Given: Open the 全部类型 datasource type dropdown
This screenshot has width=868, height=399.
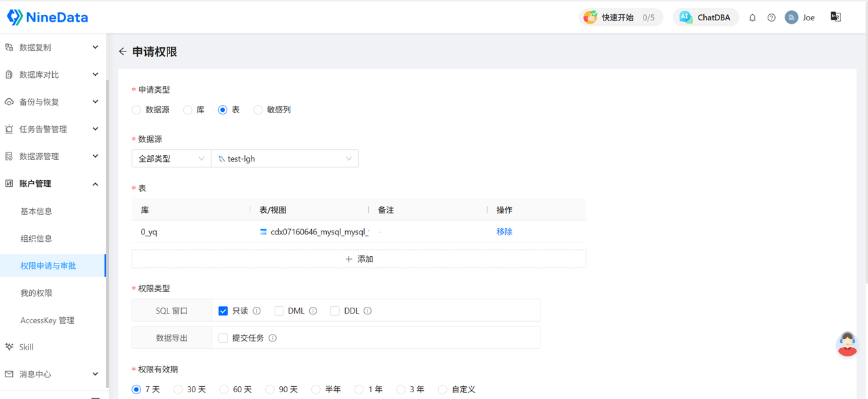Looking at the screenshot, I should 171,159.
